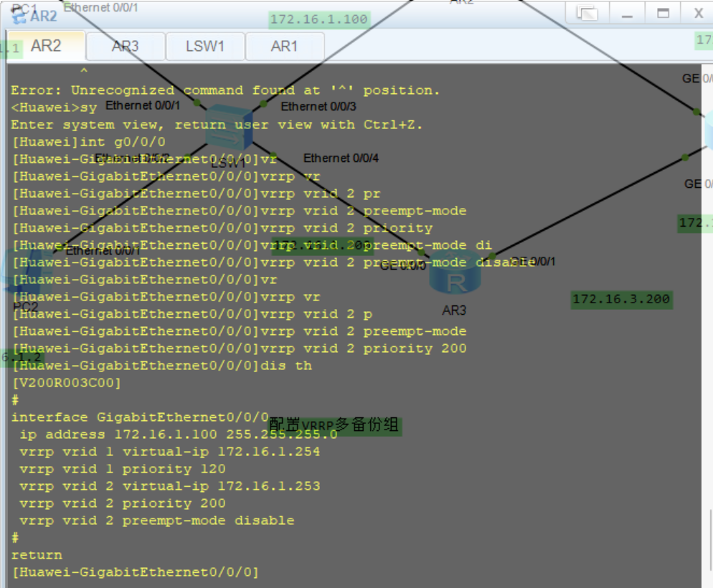Click the 'interface GigabitEthernet0/0/0' line
Image resolution: width=713 pixels, height=588 pixels.
[140, 417]
